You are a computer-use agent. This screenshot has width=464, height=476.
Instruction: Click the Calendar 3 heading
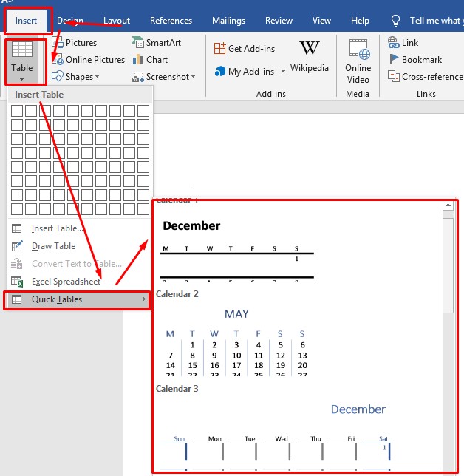pyautogui.click(x=177, y=389)
